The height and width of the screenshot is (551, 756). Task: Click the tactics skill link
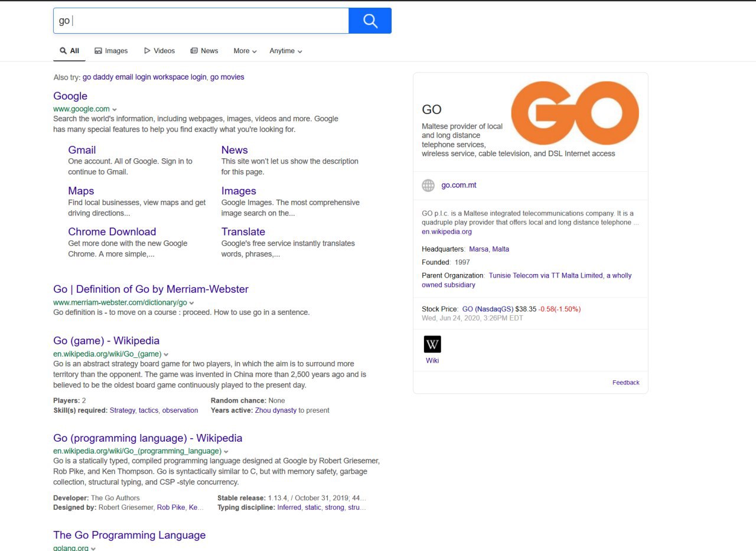[149, 410]
